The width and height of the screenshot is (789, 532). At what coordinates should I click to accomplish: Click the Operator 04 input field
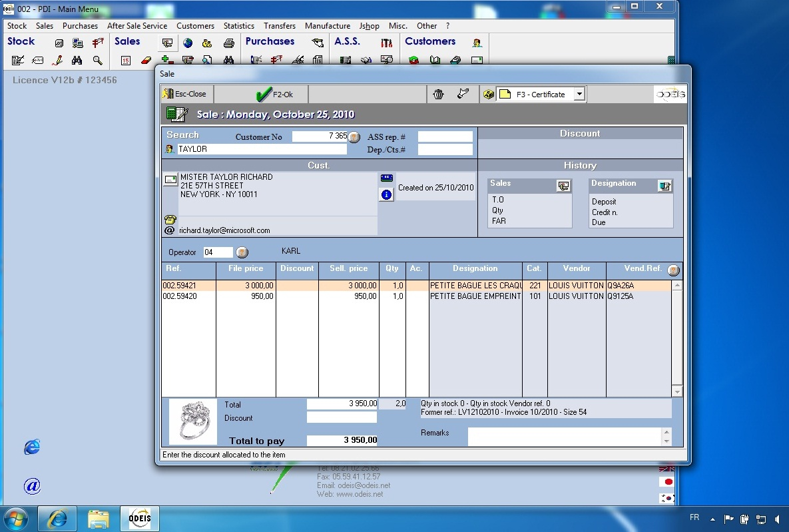(x=218, y=252)
